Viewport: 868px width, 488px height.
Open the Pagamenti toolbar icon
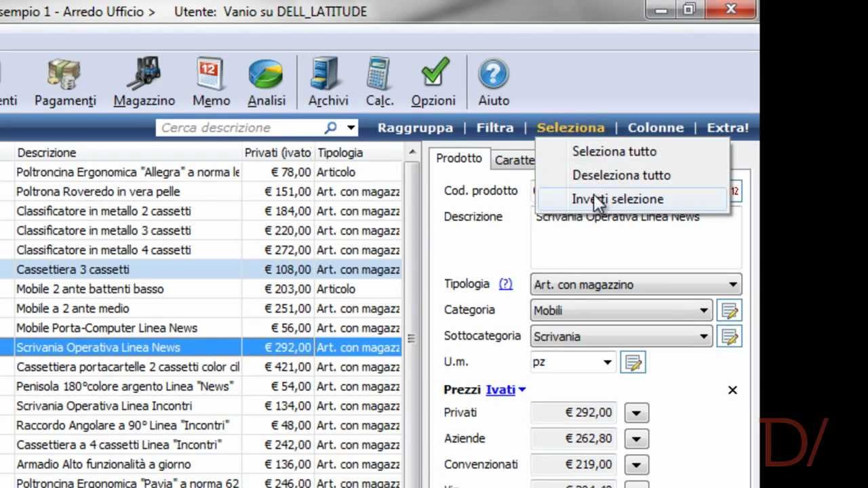pos(65,82)
